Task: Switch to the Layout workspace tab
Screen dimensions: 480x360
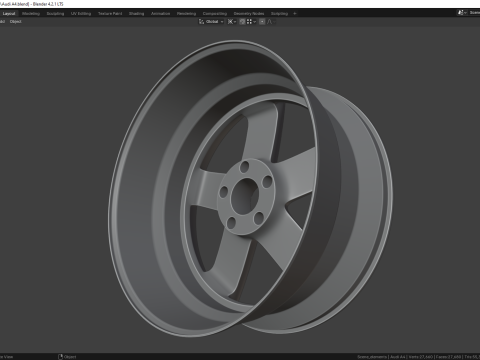Action: click(9, 14)
